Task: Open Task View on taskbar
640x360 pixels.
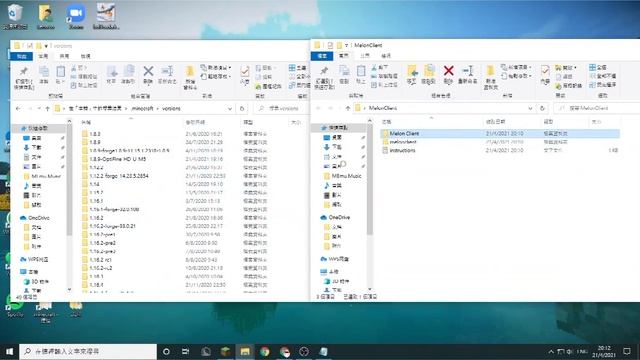Action: pos(185,351)
